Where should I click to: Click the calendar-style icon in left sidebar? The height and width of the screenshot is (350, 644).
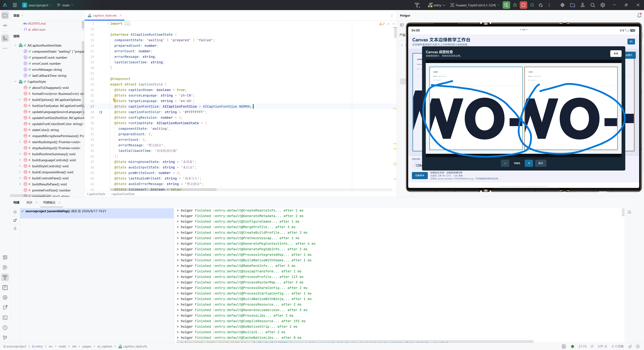[5, 287]
